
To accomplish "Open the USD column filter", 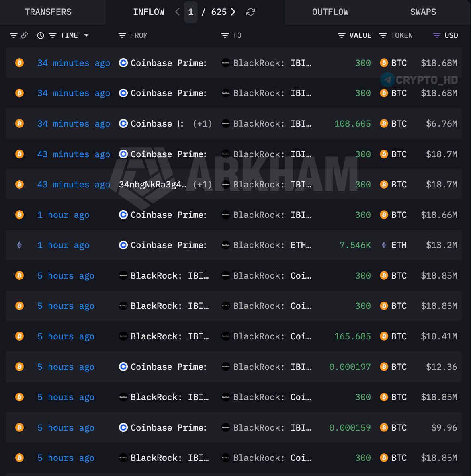I will pos(436,35).
